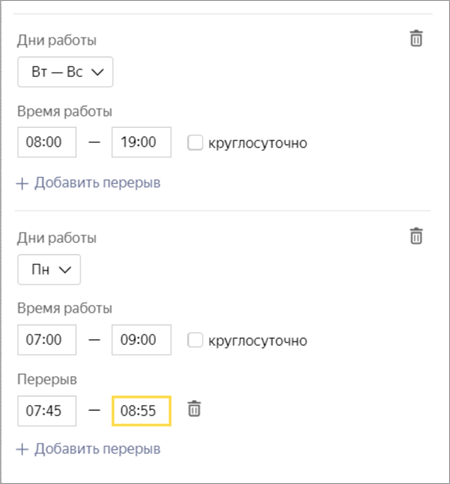Focus the 07:45 break start field
The image size is (450, 484).
point(47,411)
